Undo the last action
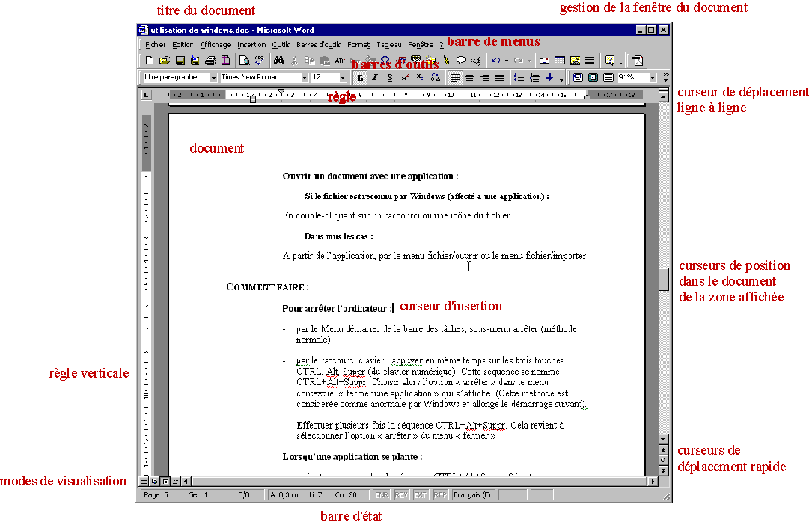 click(495, 61)
